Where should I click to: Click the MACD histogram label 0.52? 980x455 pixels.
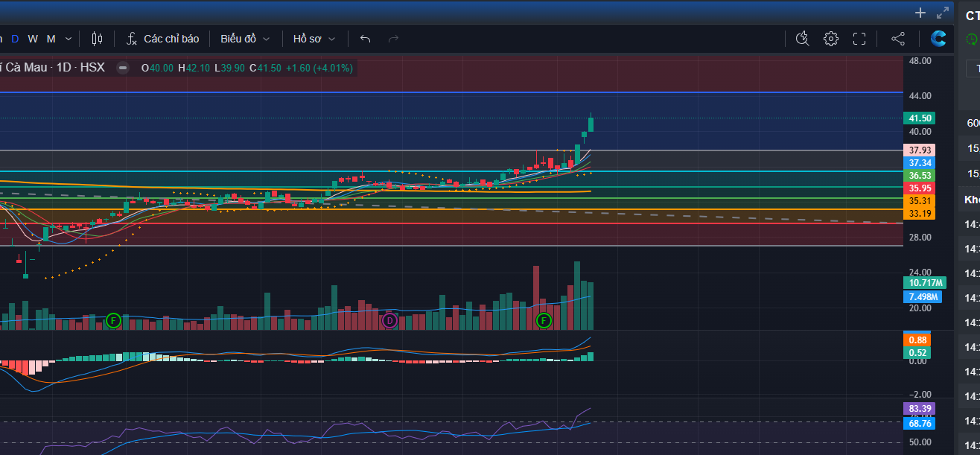[917, 353]
